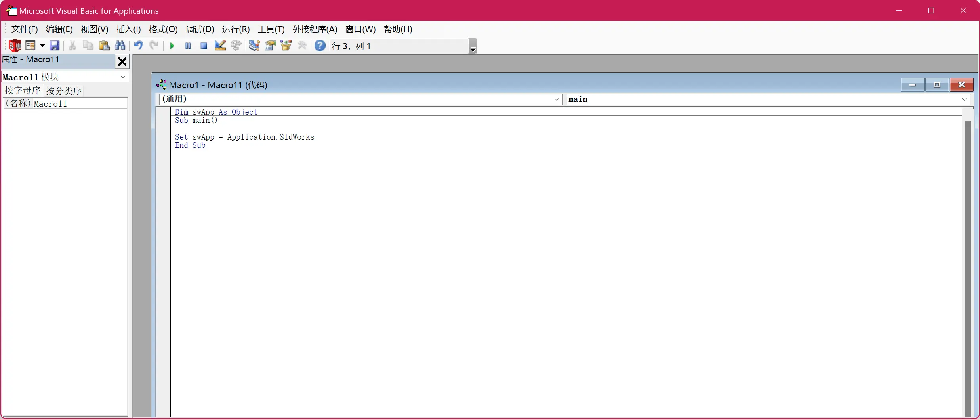Image resolution: width=980 pixels, height=419 pixels.
Task: Open the Object Browser
Action: click(286, 46)
